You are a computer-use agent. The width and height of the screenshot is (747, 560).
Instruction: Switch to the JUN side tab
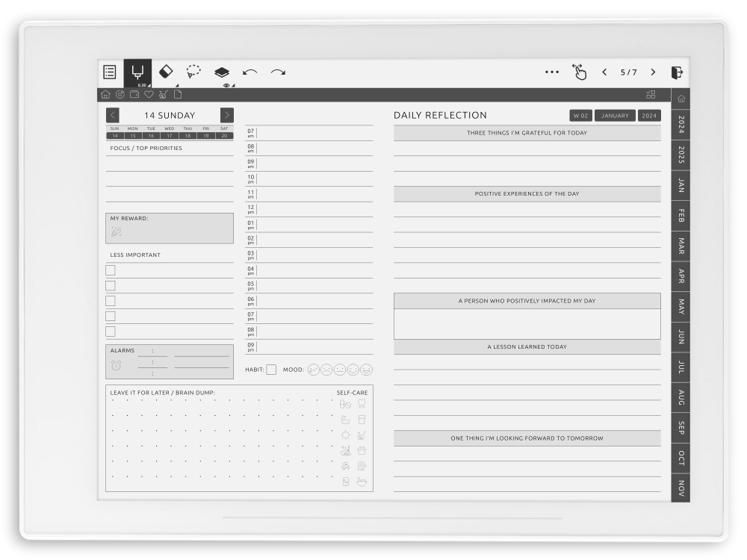point(681,337)
